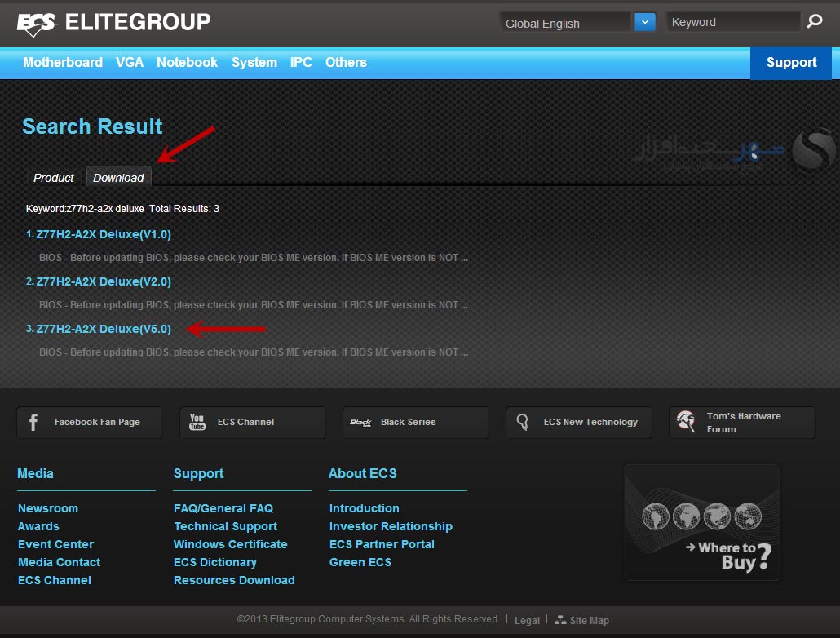Open the ECS New Technology button
This screenshot has width=840, height=638.
tap(578, 423)
